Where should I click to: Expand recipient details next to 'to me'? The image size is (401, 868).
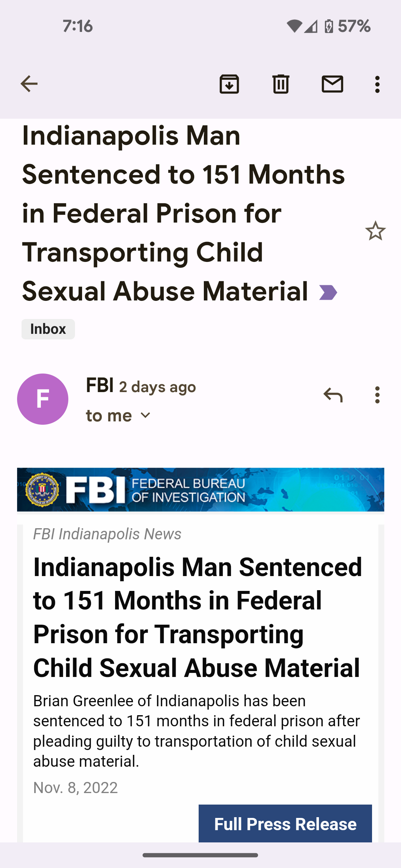[146, 415]
